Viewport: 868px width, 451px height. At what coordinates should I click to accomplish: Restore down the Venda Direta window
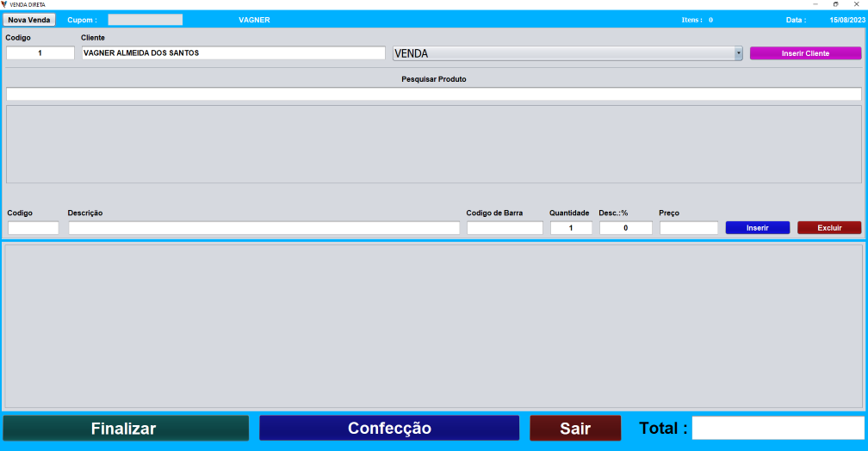835,4
